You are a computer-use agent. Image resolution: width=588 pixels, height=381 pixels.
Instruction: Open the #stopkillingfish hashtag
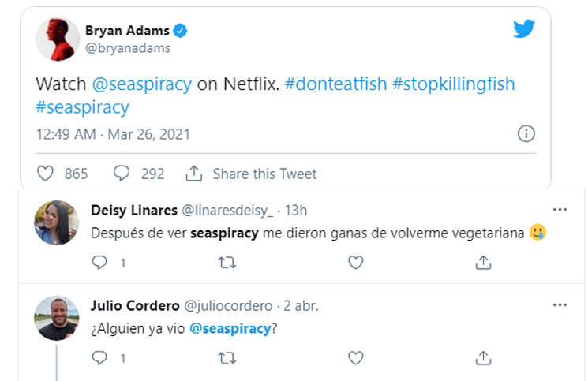coord(453,84)
